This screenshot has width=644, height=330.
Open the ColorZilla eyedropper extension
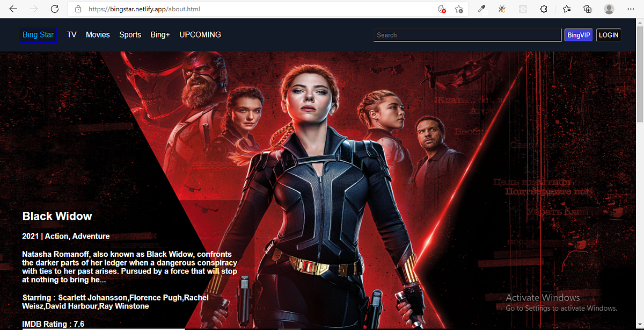[481, 9]
